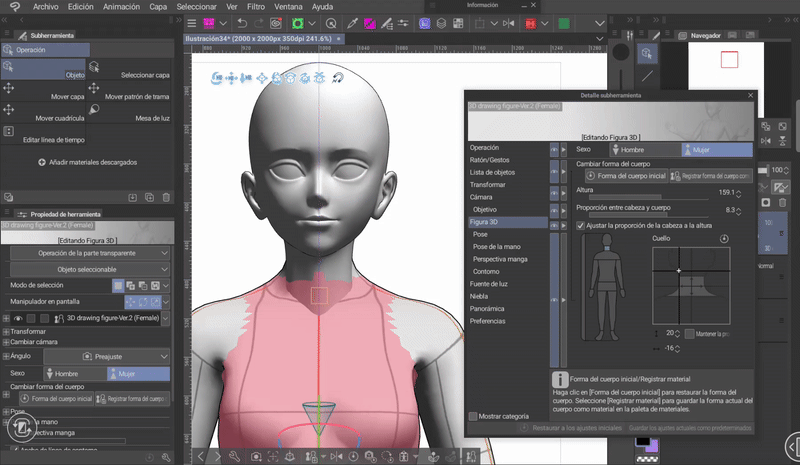Delete sub tool using the trash icon
The width and height of the screenshot is (800, 465).
(x=166, y=197)
